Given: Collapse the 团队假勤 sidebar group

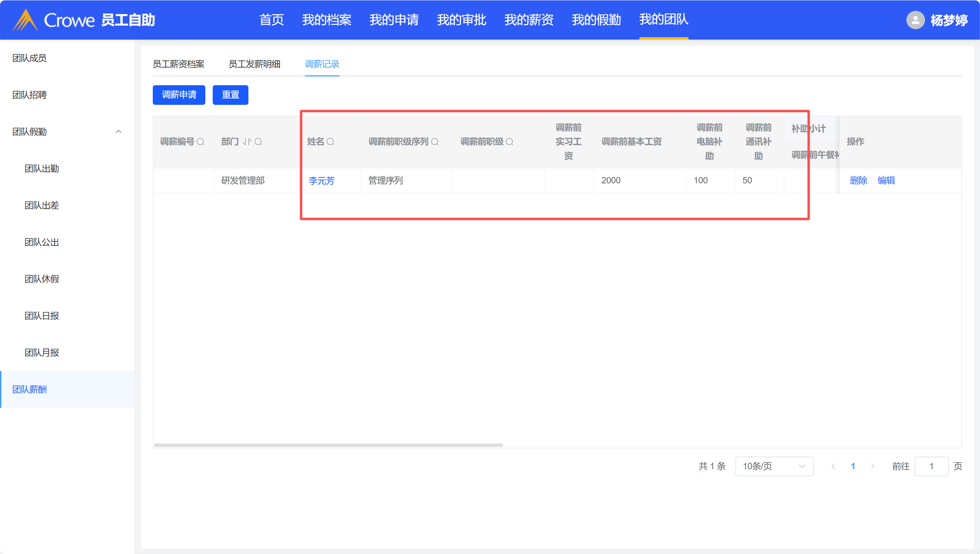Looking at the screenshot, I should (x=118, y=132).
